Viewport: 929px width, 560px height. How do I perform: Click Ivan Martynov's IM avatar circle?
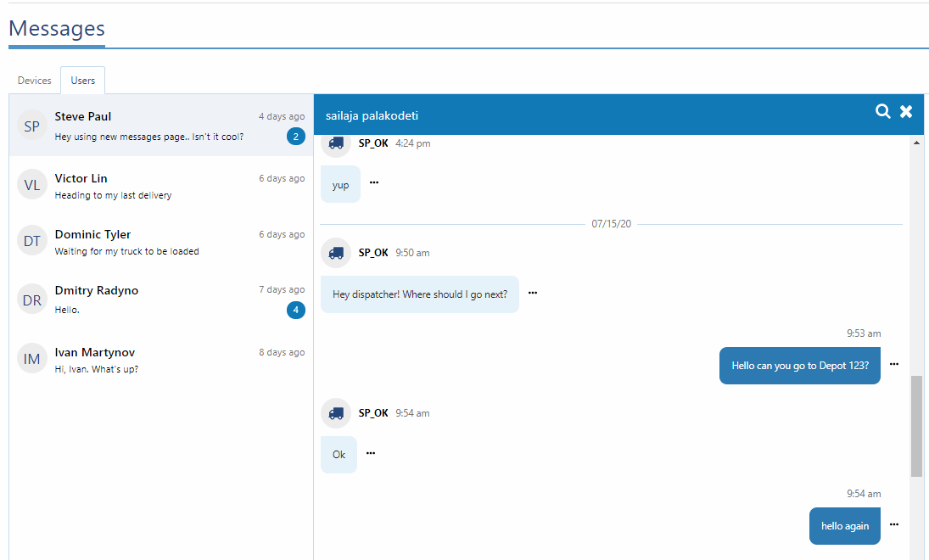click(31, 358)
